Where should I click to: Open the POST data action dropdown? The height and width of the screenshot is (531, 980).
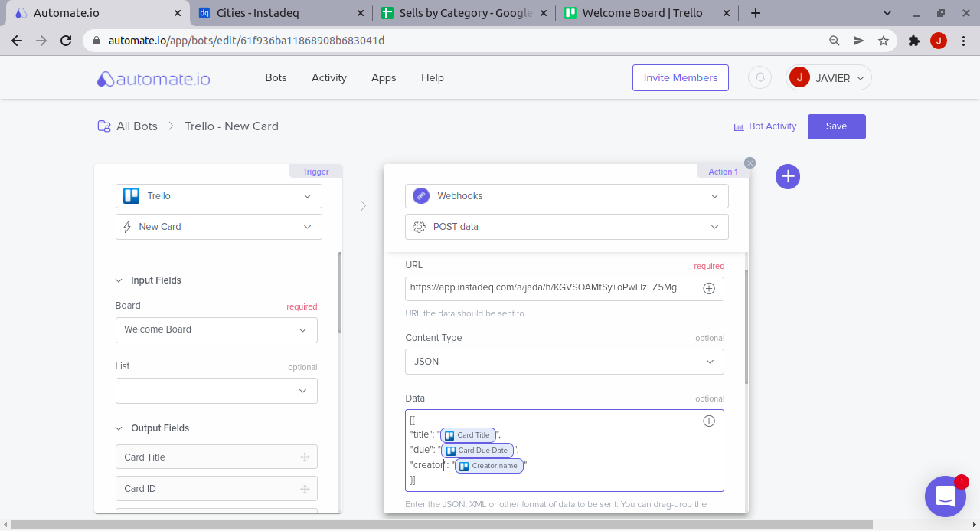point(567,227)
